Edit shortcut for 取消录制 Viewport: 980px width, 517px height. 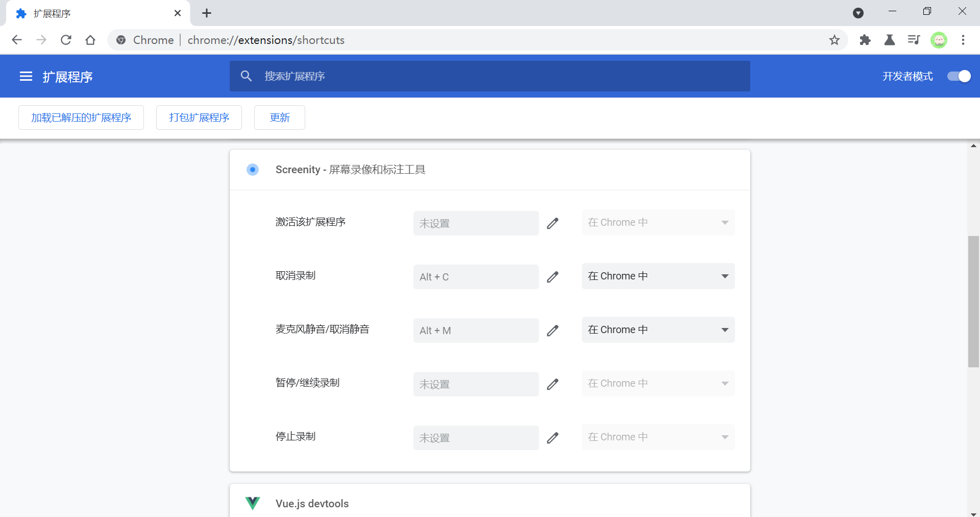553,277
